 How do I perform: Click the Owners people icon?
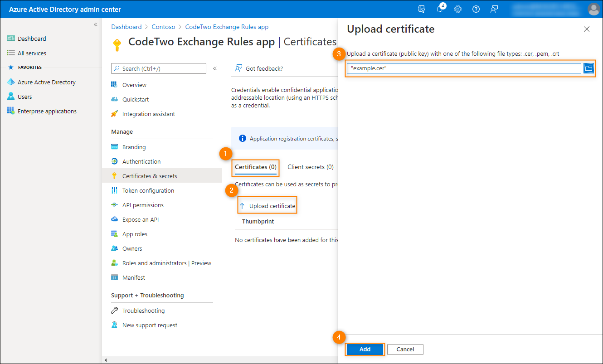point(114,248)
